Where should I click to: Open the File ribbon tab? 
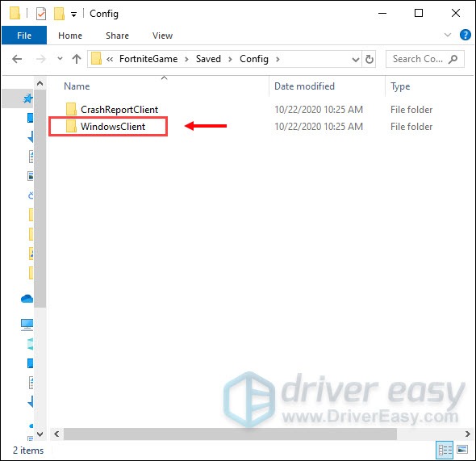click(24, 36)
